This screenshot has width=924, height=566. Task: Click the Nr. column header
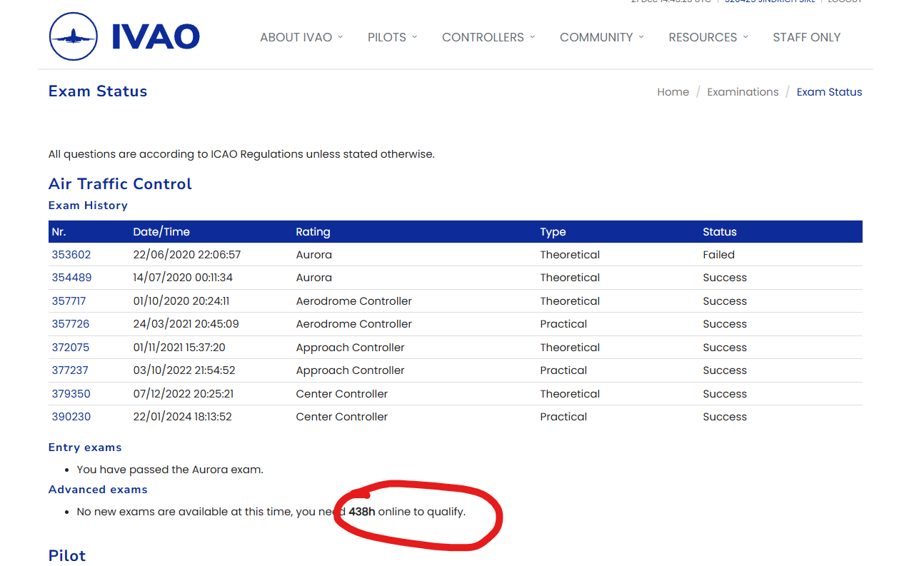pos(59,232)
